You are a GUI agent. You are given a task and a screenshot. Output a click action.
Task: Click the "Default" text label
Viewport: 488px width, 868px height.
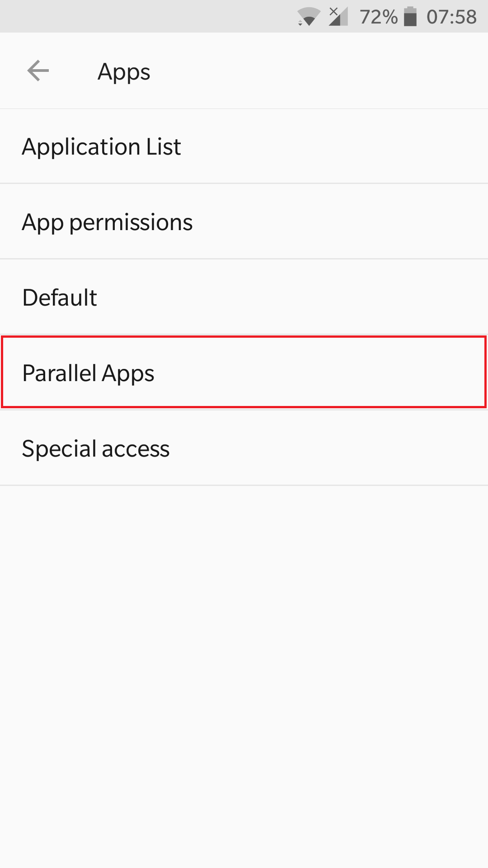point(60,297)
